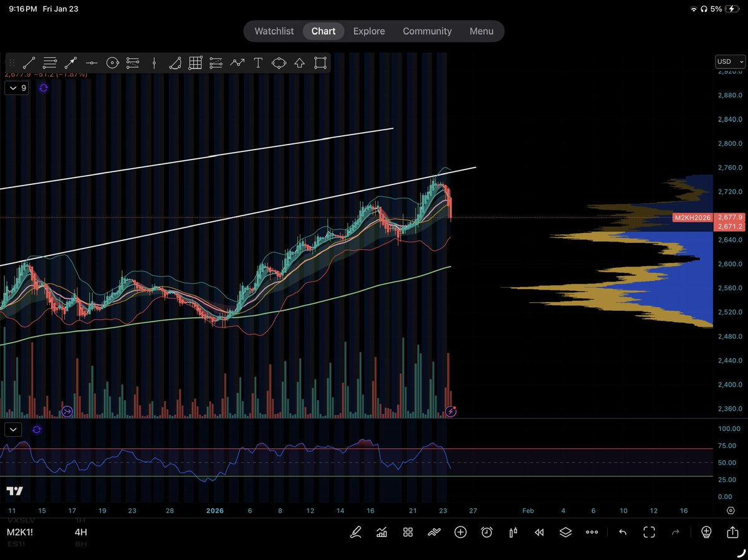Screen dimensions: 748x560
Task: Select the Trend Line drawing tool
Action: coord(29,62)
